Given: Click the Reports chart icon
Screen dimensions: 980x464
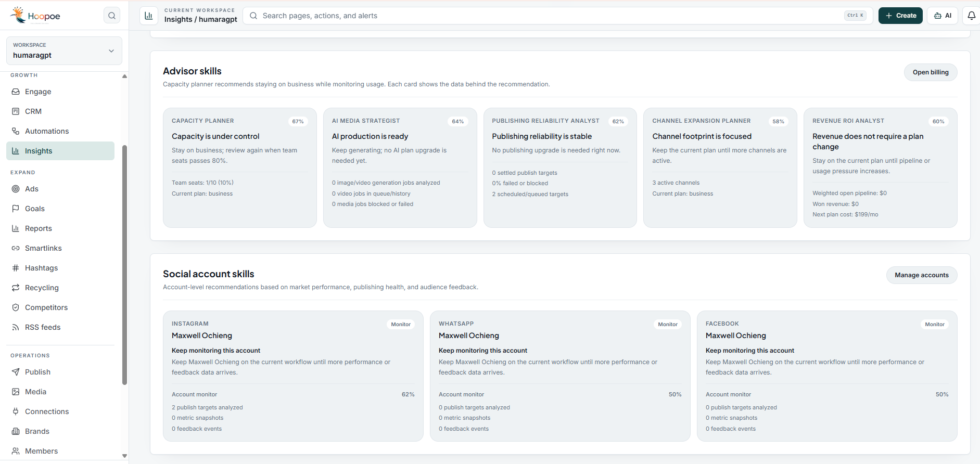Looking at the screenshot, I should click(x=16, y=228).
